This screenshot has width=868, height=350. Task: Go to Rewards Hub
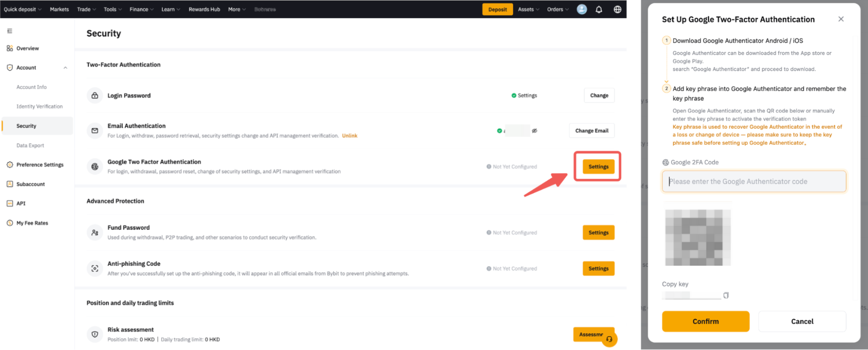pos(204,9)
